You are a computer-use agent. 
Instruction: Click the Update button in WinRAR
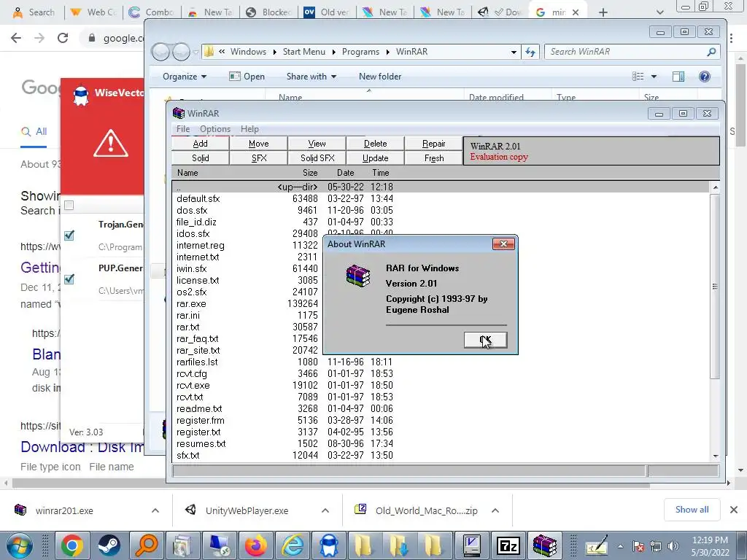pyautogui.click(x=376, y=158)
